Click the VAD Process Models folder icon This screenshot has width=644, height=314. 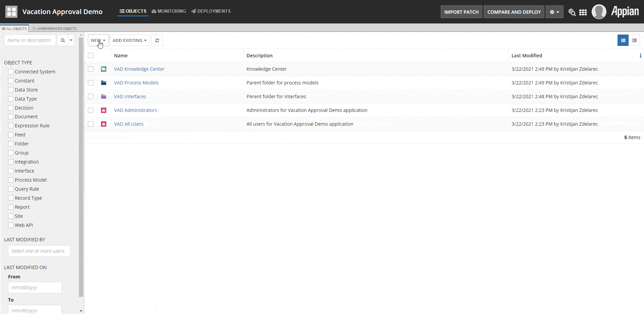(x=104, y=83)
